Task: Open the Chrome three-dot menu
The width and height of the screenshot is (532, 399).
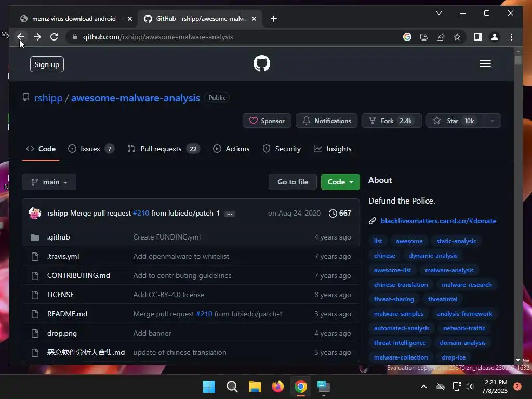Action: (511, 37)
